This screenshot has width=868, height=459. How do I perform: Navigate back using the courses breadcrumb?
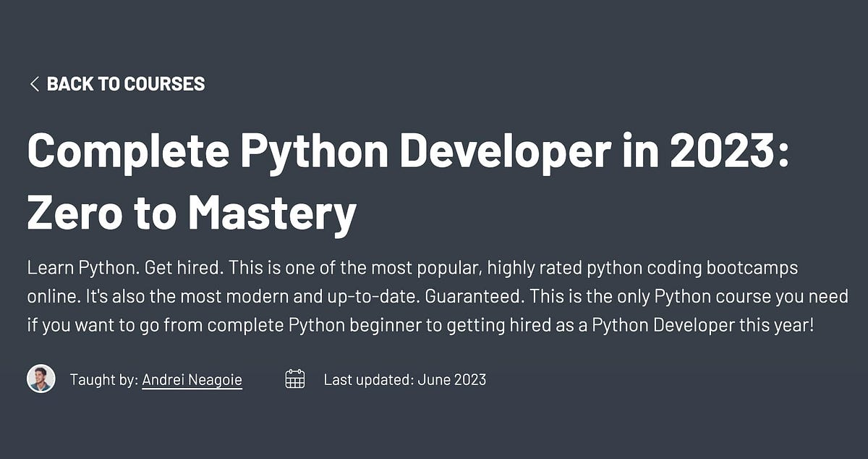pos(126,84)
